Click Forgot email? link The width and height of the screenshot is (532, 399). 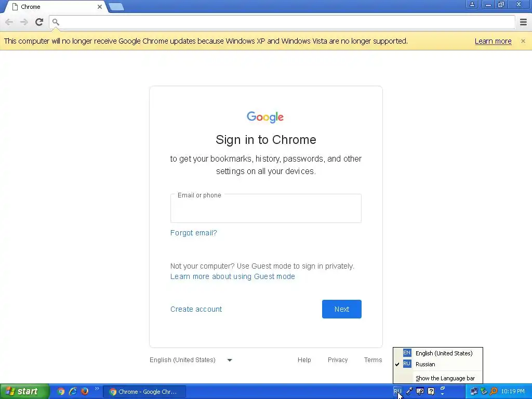tap(193, 233)
